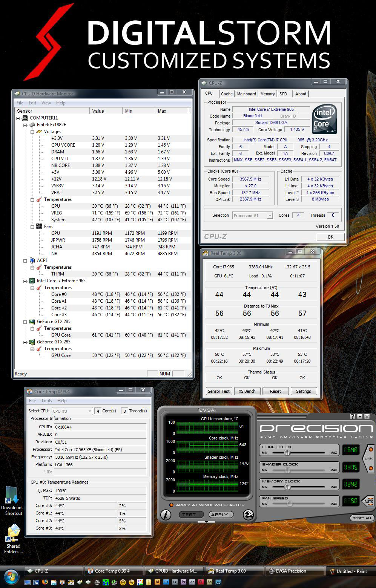The height and width of the screenshot is (588, 376).
Task: Click the CPU-Z window title bar icon
Action: (204, 83)
